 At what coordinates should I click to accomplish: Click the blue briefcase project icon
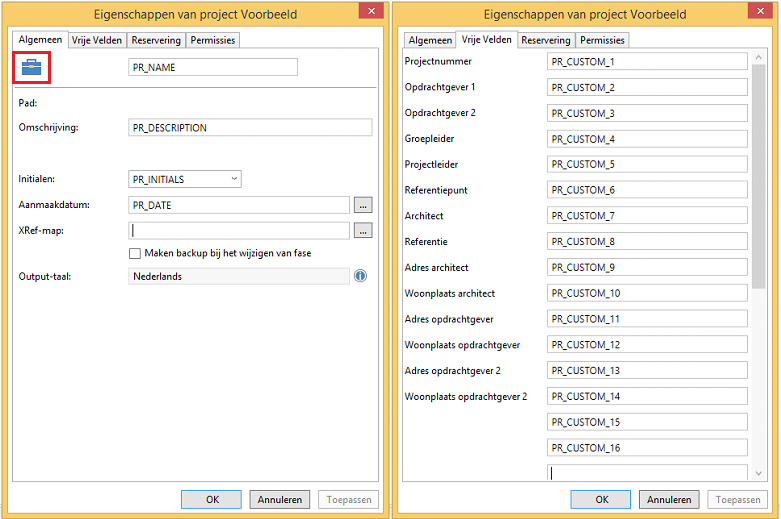coord(31,67)
